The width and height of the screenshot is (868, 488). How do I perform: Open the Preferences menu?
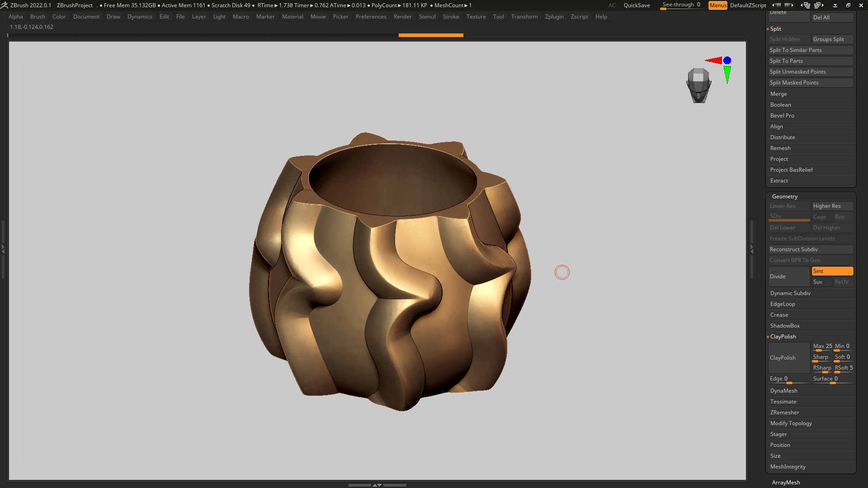[x=371, y=17]
